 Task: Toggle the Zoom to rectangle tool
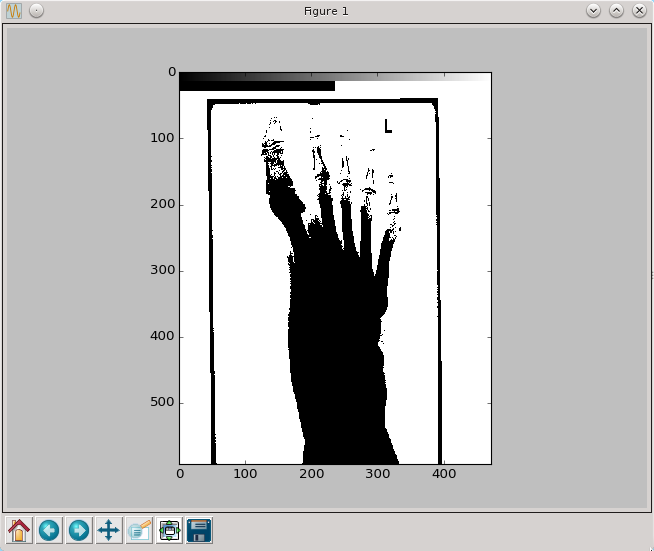click(x=139, y=530)
